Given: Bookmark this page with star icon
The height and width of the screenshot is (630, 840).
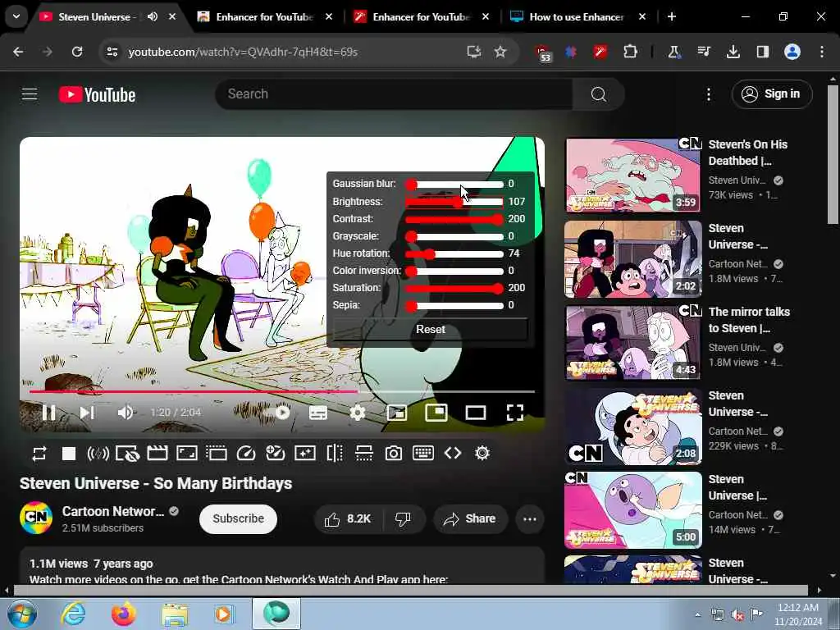Looking at the screenshot, I should [x=500, y=52].
